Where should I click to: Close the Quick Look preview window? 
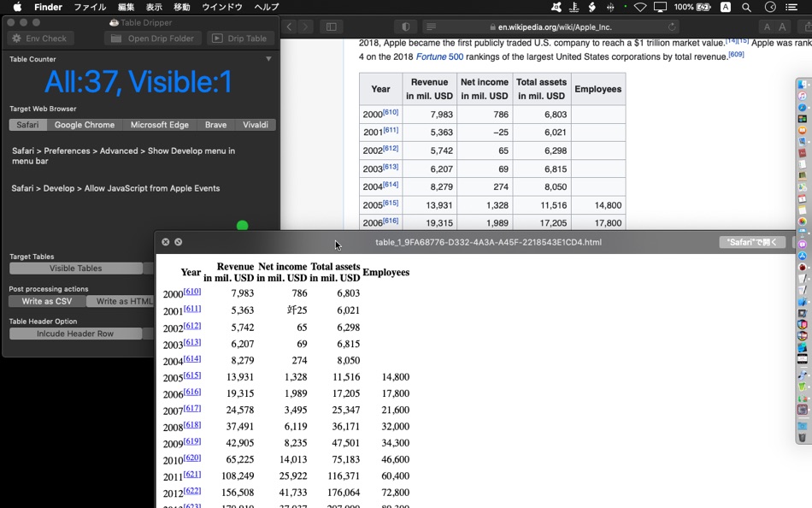click(165, 242)
